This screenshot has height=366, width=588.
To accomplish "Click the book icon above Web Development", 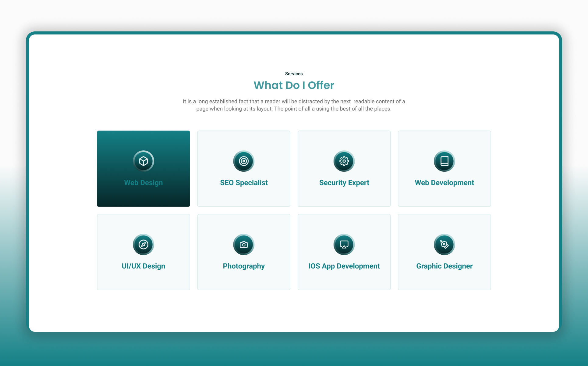I will (x=444, y=161).
